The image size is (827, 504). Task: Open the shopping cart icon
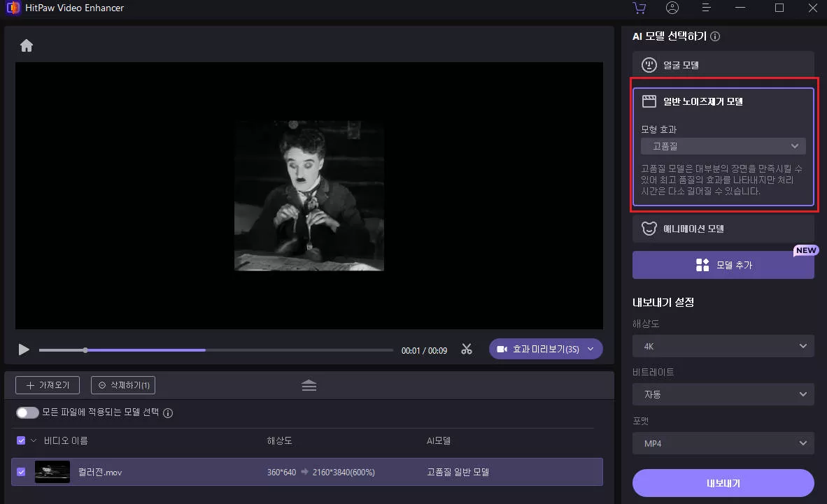[x=639, y=8]
